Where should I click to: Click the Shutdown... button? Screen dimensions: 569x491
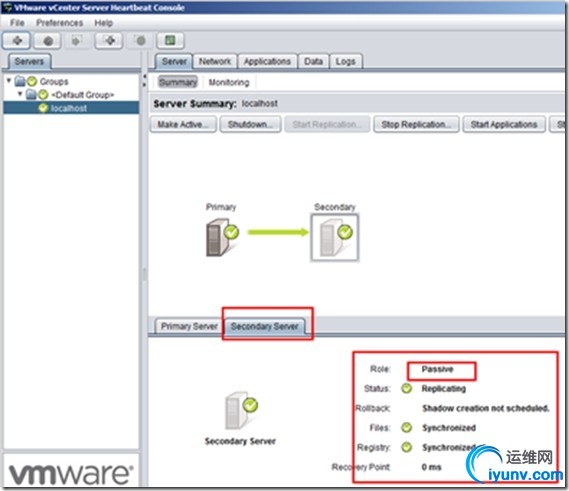coord(250,124)
